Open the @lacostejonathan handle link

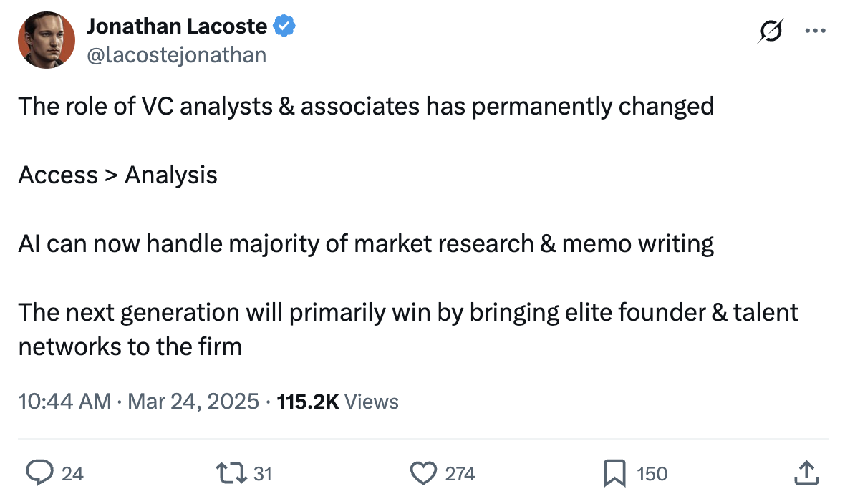point(176,54)
